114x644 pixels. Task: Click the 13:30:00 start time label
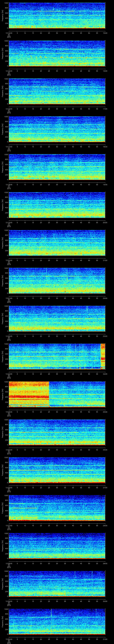pos(9,639)
